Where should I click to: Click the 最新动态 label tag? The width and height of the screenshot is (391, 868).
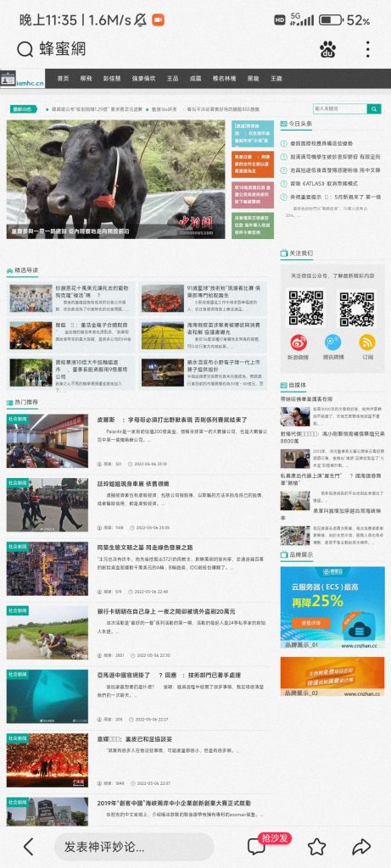pyautogui.click(x=25, y=109)
